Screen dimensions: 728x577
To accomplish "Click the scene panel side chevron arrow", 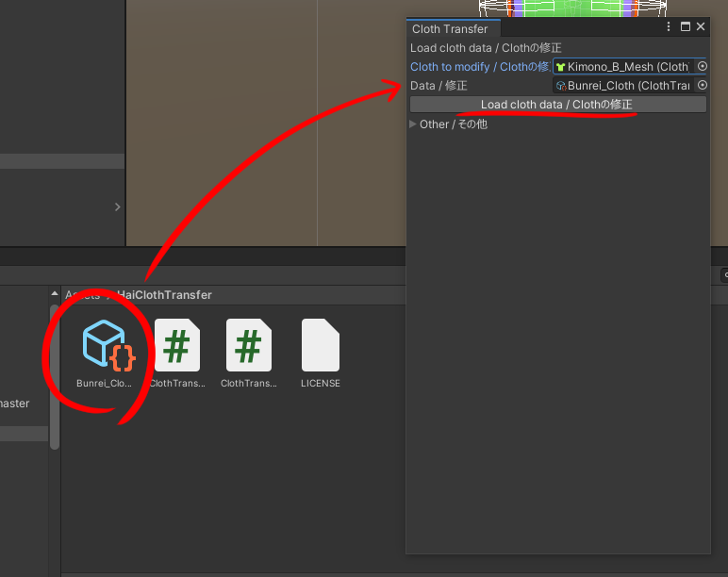I will [x=117, y=206].
